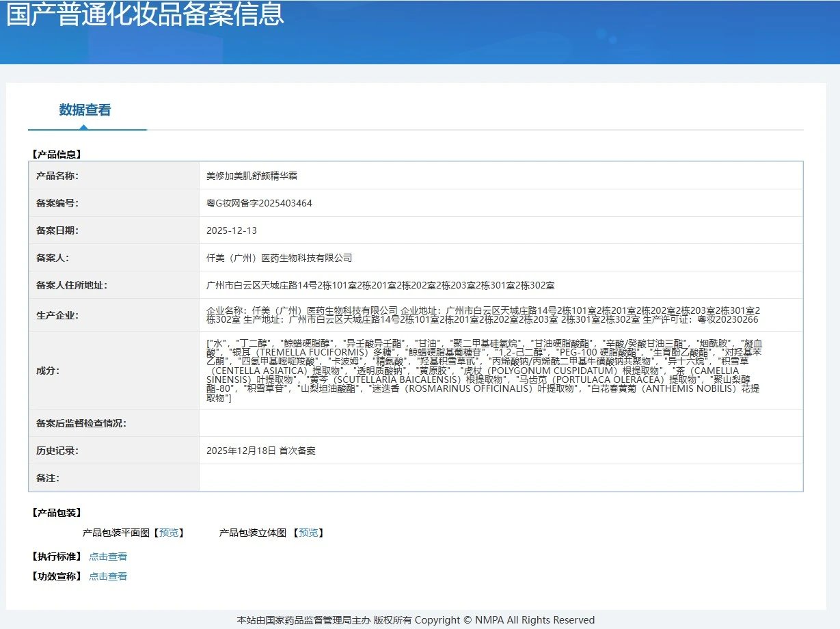The height and width of the screenshot is (629, 840).
Task: Click the NMPA copyright footer text
Action: click(416, 620)
